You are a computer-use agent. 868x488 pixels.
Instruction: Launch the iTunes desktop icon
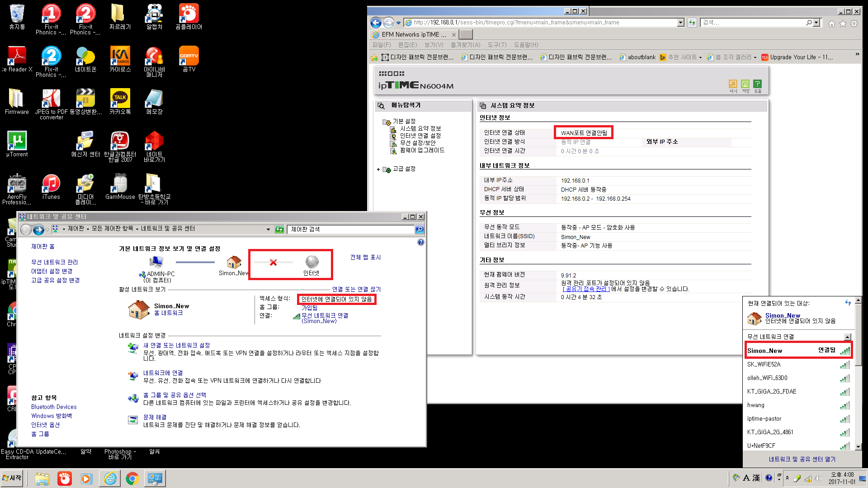[51, 187]
